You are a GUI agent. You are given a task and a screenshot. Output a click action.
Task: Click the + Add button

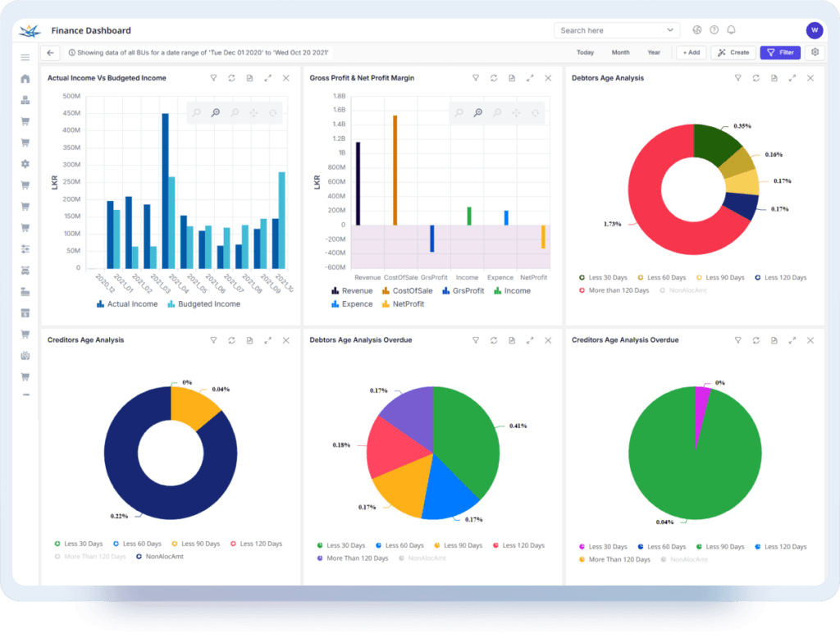click(691, 51)
